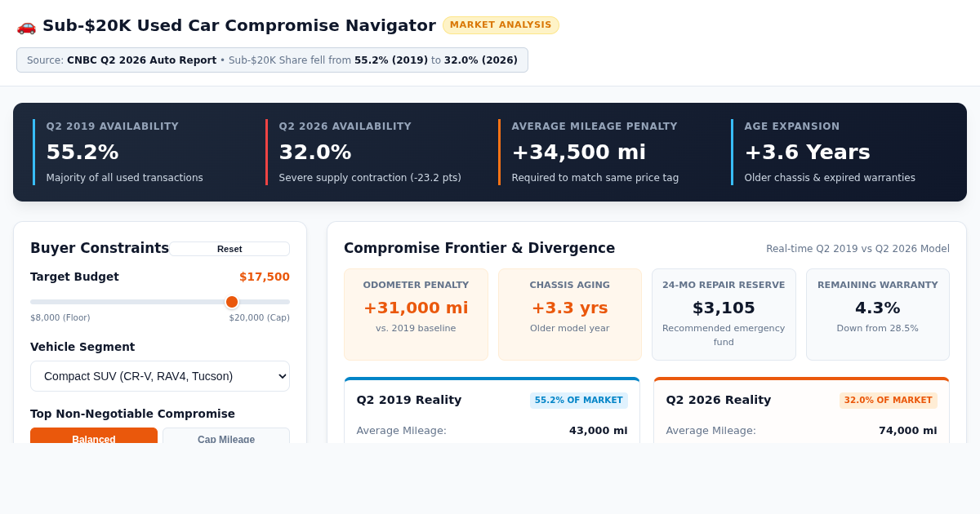Click the 74,000 mi average mileage value

click(x=908, y=431)
